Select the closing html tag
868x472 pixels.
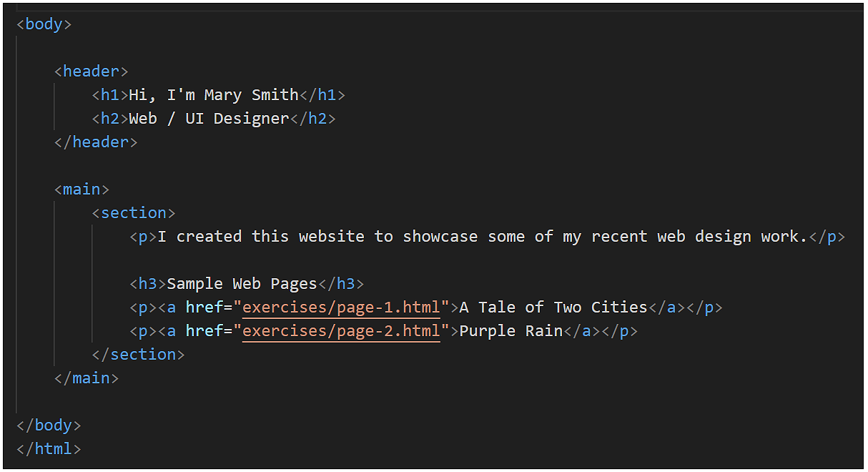[x=47, y=448]
